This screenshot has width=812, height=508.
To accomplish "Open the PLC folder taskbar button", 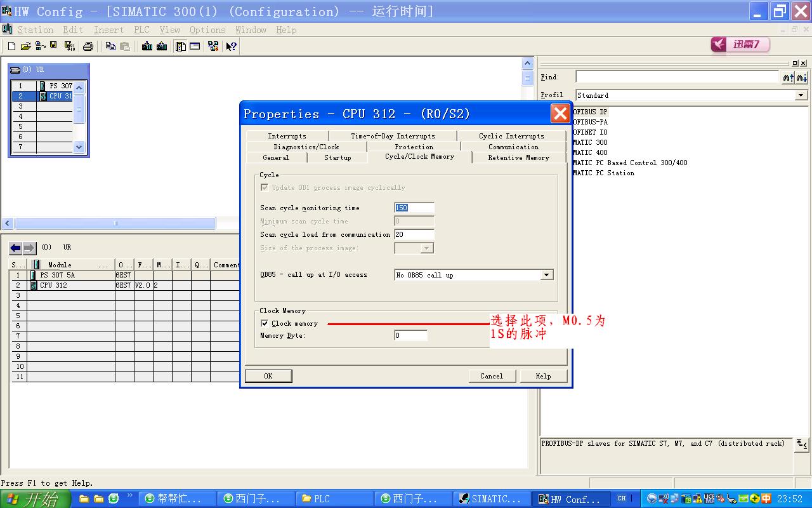I will pyautogui.click(x=334, y=499).
